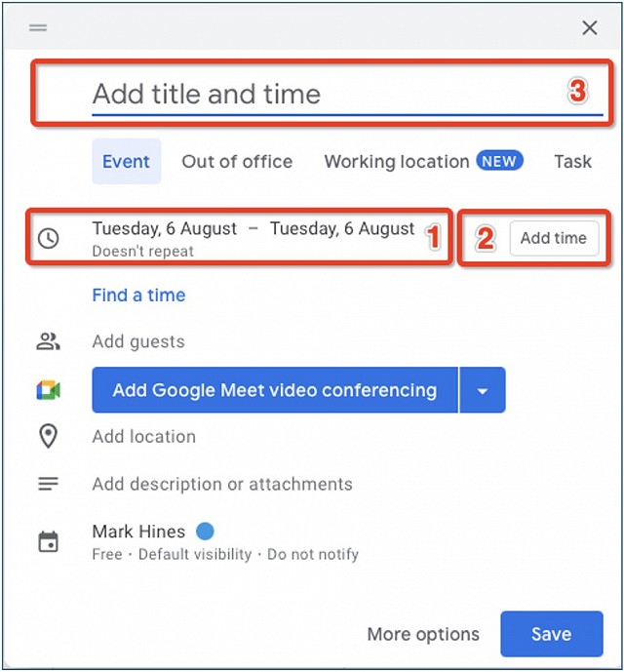
Task: Click the guests people icon
Action: pos(48,341)
